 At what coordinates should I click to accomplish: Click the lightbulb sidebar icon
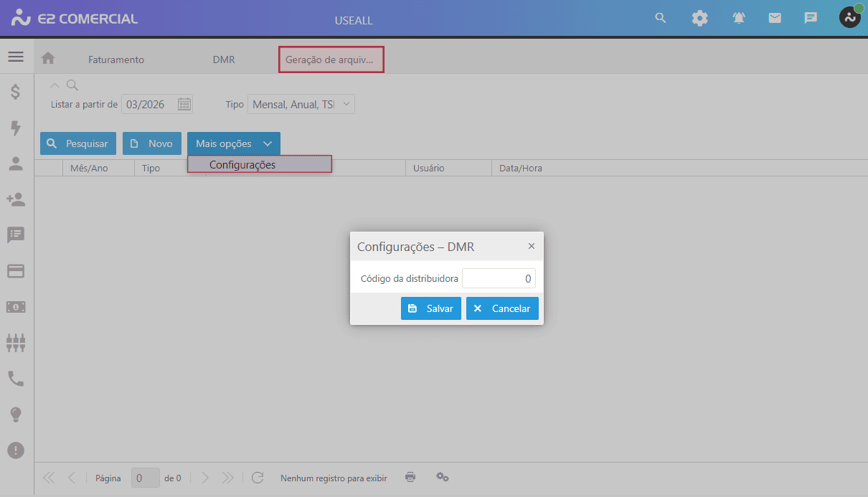coord(16,415)
